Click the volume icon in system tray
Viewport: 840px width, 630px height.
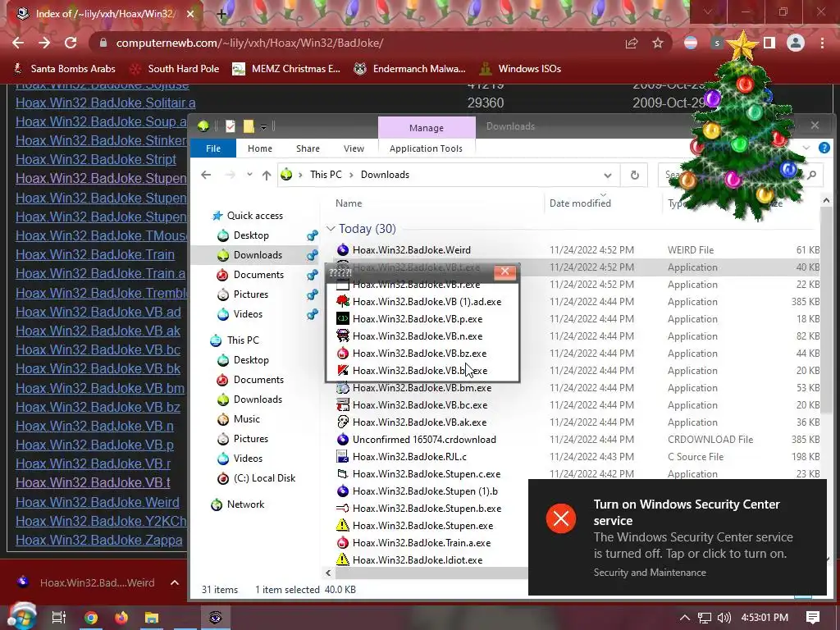coord(724,618)
